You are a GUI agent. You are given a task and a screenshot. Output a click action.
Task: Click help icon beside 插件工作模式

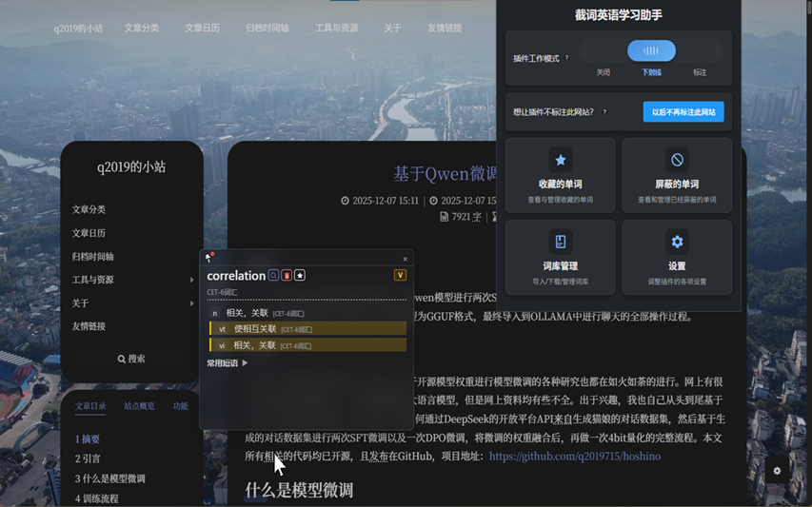tap(566, 58)
